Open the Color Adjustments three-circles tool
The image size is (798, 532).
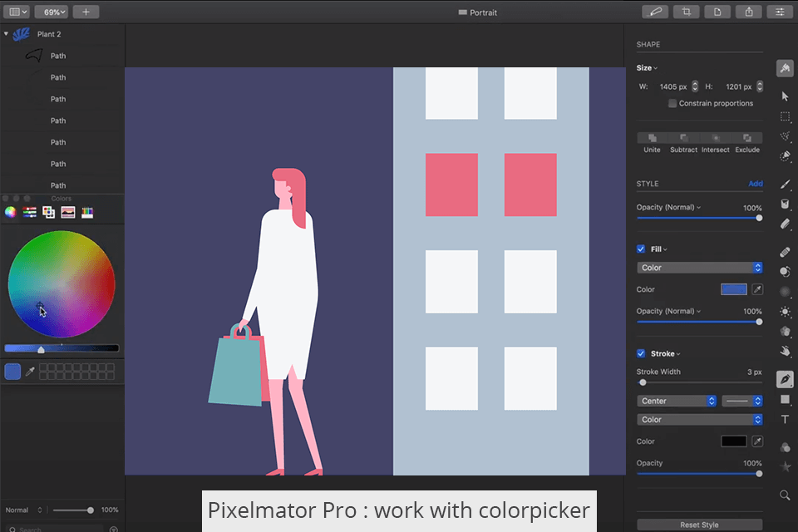point(785,447)
